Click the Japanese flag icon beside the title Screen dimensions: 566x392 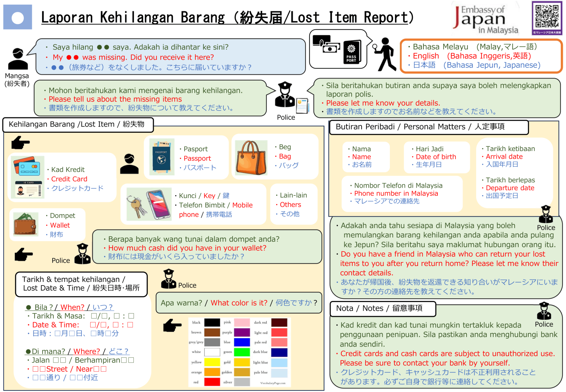click(18, 17)
